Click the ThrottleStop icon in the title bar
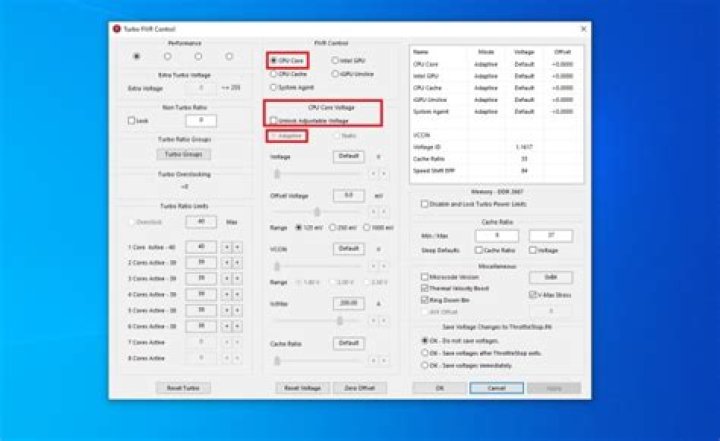The width and height of the screenshot is (720, 441). tap(117, 28)
